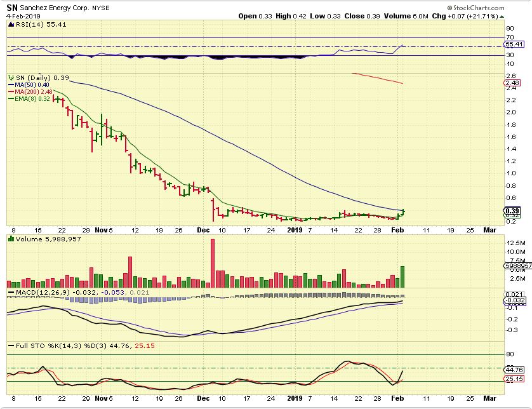The width and height of the screenshot is (532, 409).
Task: Click the Feb label on the bottom date axis
Action: (x=397, y=398)
